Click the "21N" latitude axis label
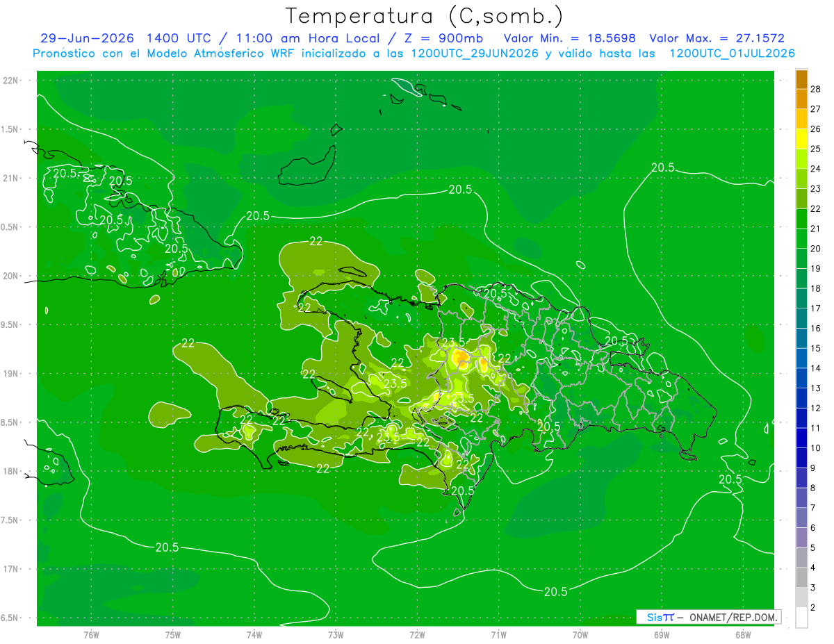The width and height of the screenshot is (834, 644). [10, 178]
